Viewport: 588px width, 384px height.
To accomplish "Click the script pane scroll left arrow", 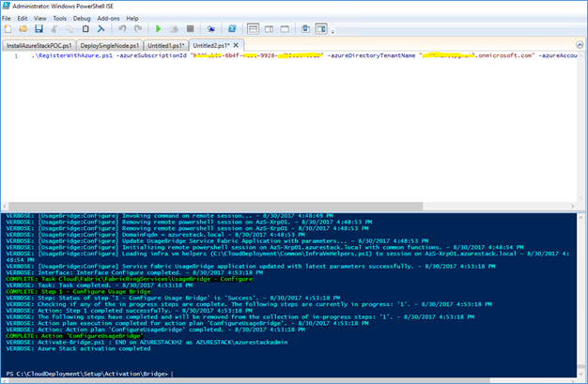I will tap(5, 206).
